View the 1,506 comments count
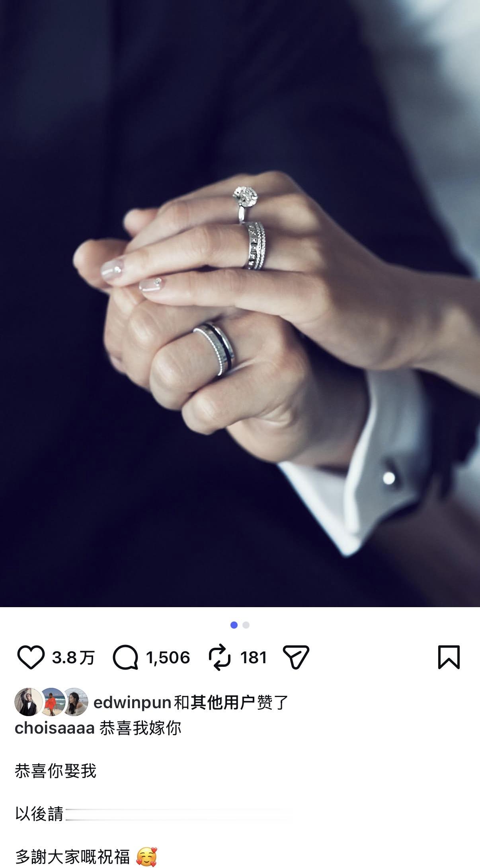480x868 pixels. (x=168, y=658)
